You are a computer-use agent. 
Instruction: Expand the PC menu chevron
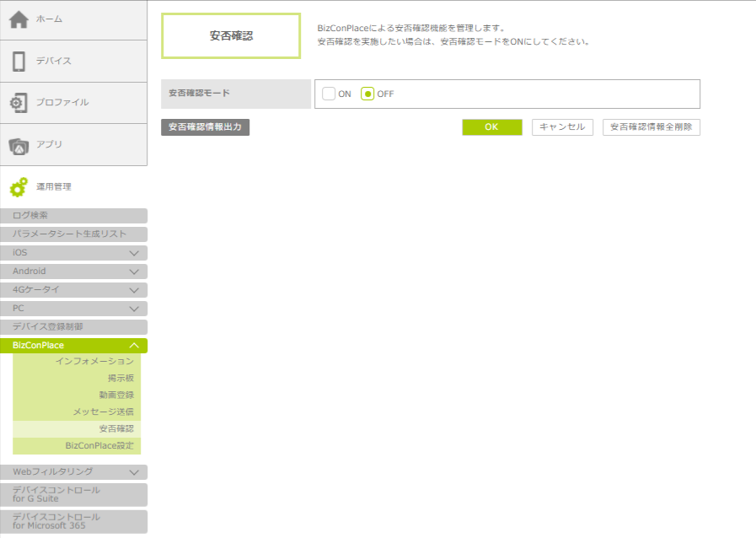tap(133, 309)
